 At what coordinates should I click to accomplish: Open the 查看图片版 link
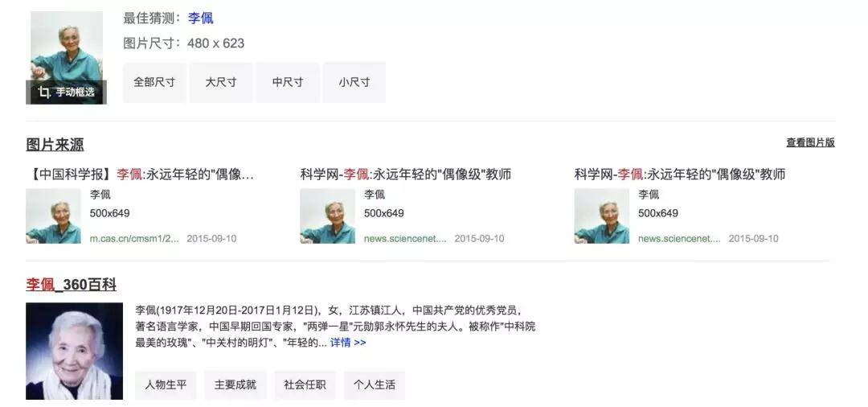coord(810,142)
